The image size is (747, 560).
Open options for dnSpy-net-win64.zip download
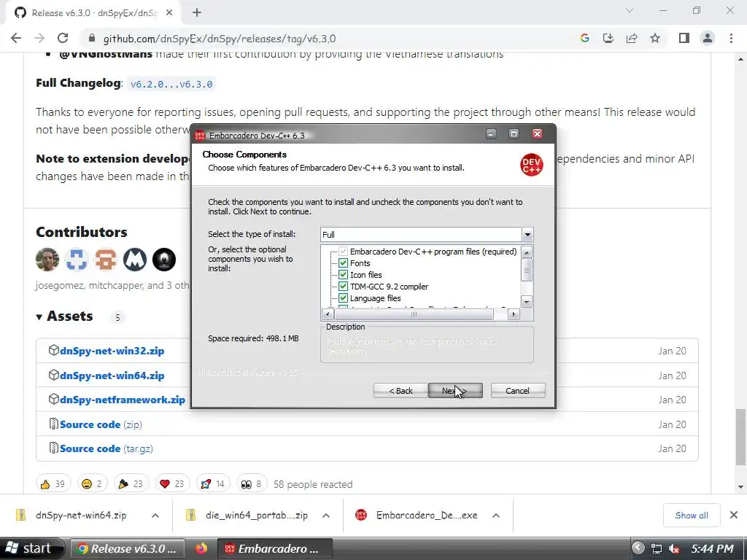click(x=155, y=516)
